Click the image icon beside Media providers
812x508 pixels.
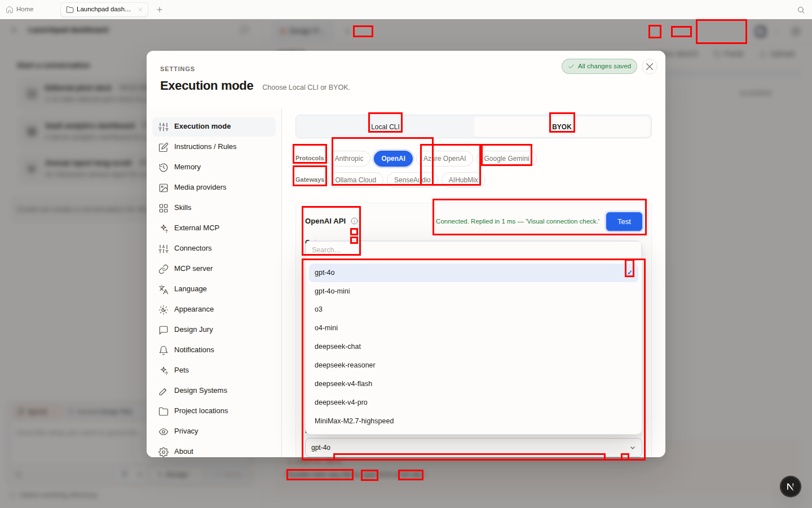[164, 187]
